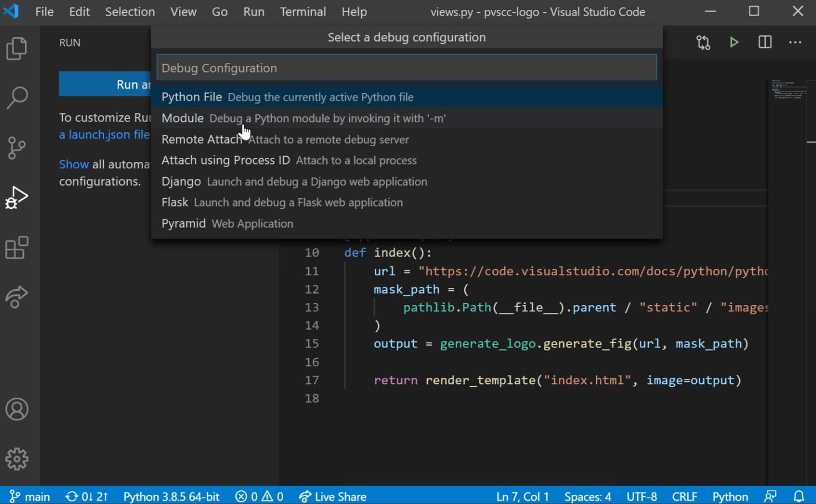Change indentation via Spaces: 4
This screenshot has width=816, height=504.
588,496
